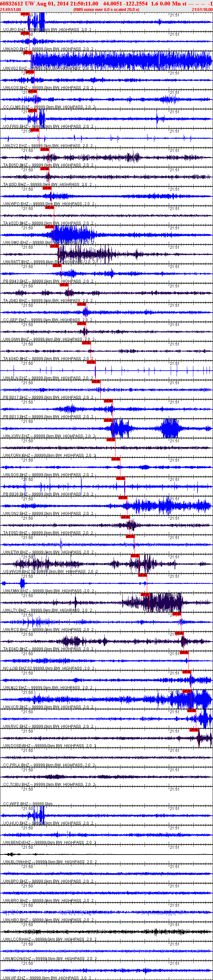213x980 pixels.
Task: Select the UW.GMO EHZ station label
Action: [48, 243]
